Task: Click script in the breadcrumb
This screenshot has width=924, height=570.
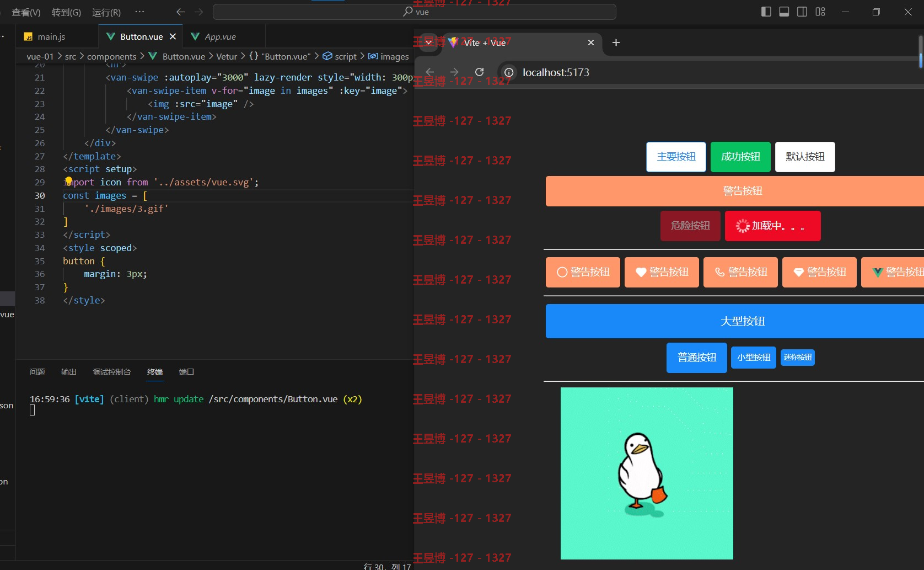Action: tap(340, 56)
